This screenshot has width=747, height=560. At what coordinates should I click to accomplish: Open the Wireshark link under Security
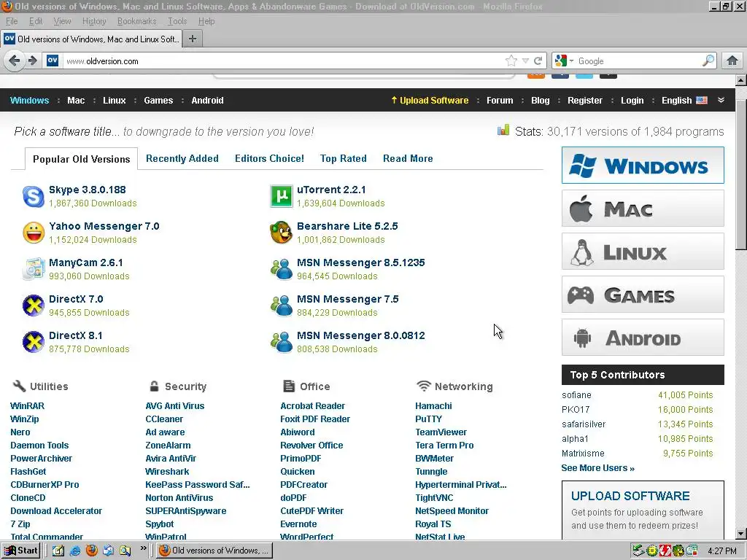click(167, 472)
